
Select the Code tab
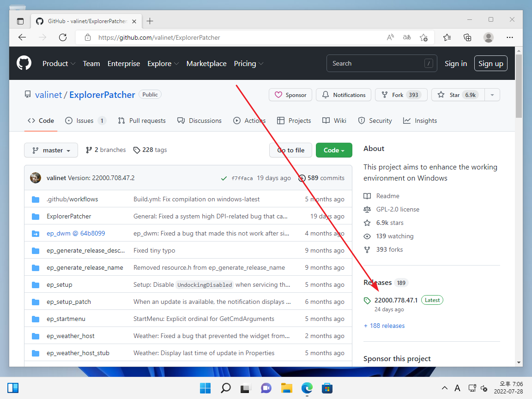[41, 121]
